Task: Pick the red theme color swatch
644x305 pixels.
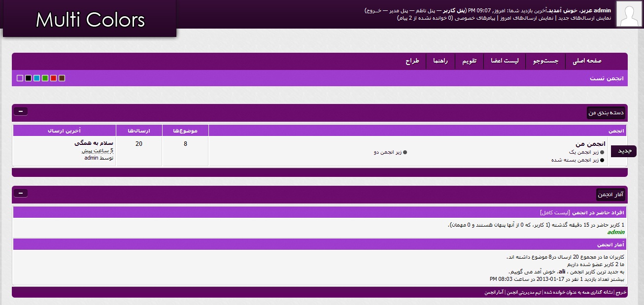Action: pos(53,78)
